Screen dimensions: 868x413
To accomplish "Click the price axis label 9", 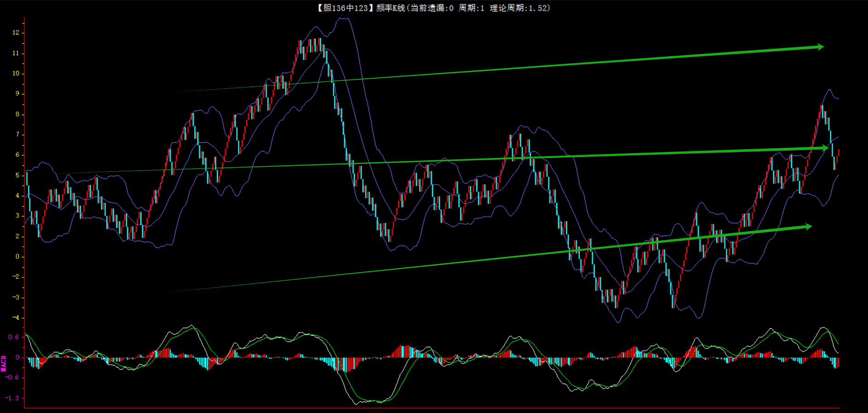I will [17, 93].
